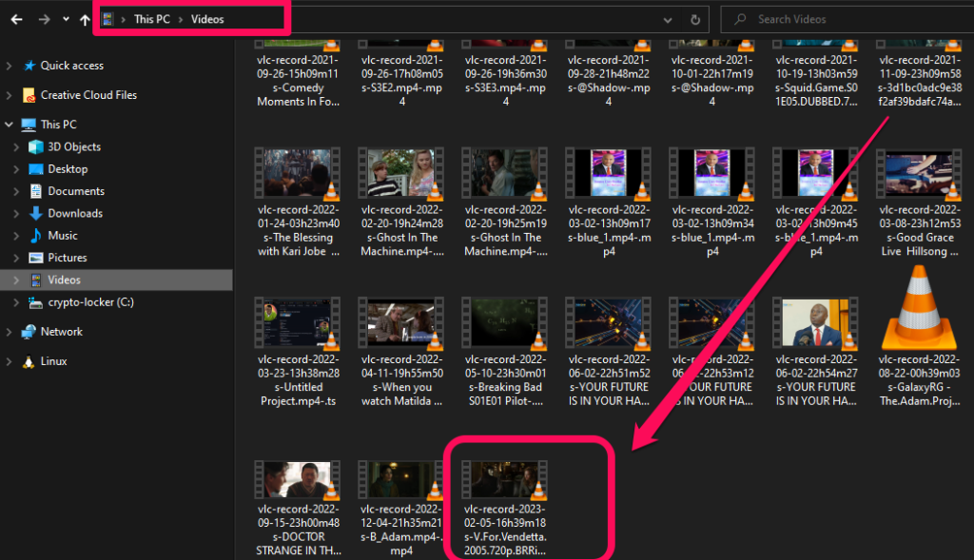The height and width of the screenshot is (560, 974).
Task: Expand the Videos tree node
Action: pos(16,280)
